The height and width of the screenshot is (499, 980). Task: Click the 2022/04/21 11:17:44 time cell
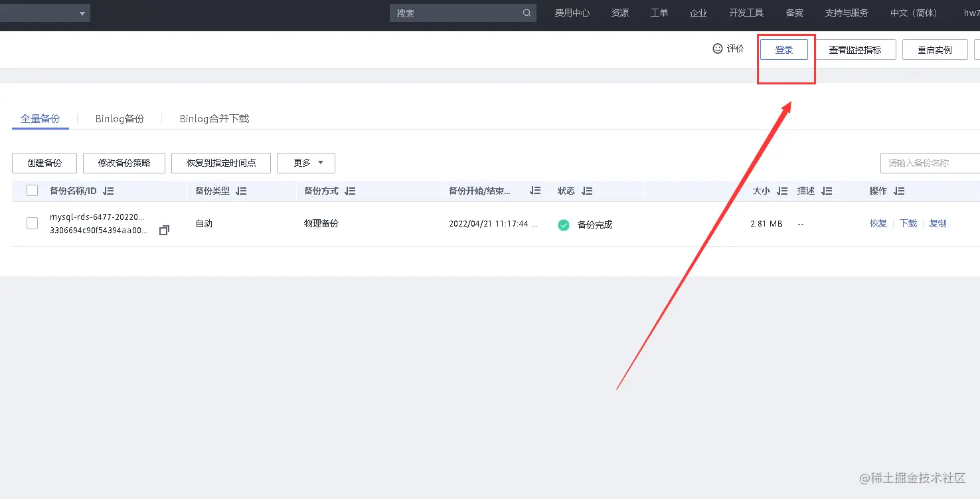click(x=493, y=224)
